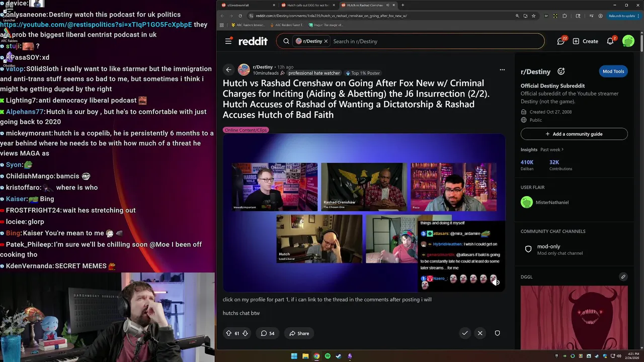Approve the post with the checkmark

coord(465,333)
